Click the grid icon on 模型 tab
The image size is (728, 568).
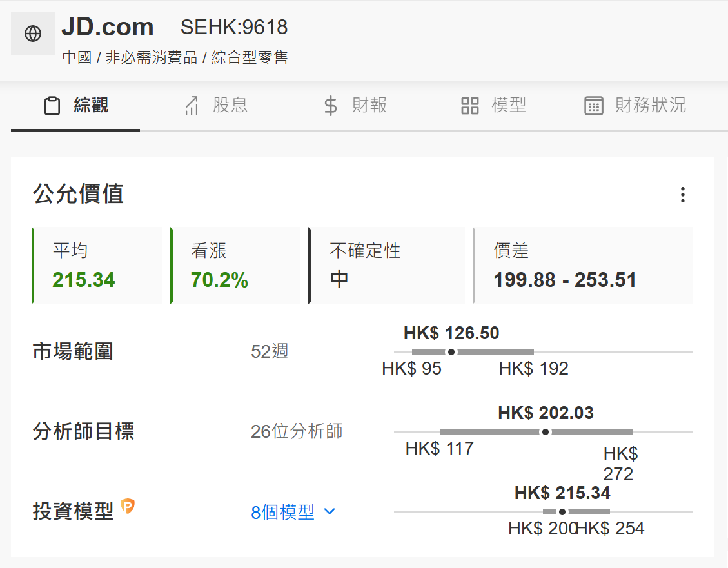point(470,105)
